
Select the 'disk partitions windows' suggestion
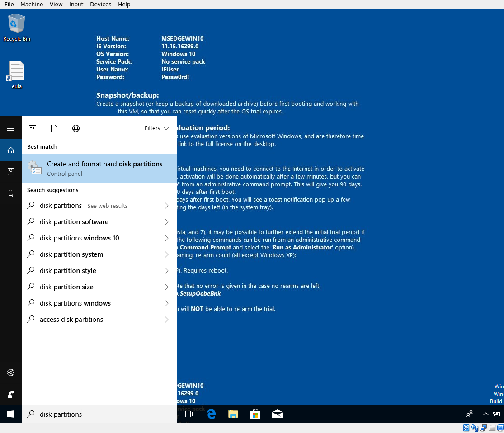click(x=99, y=303)
